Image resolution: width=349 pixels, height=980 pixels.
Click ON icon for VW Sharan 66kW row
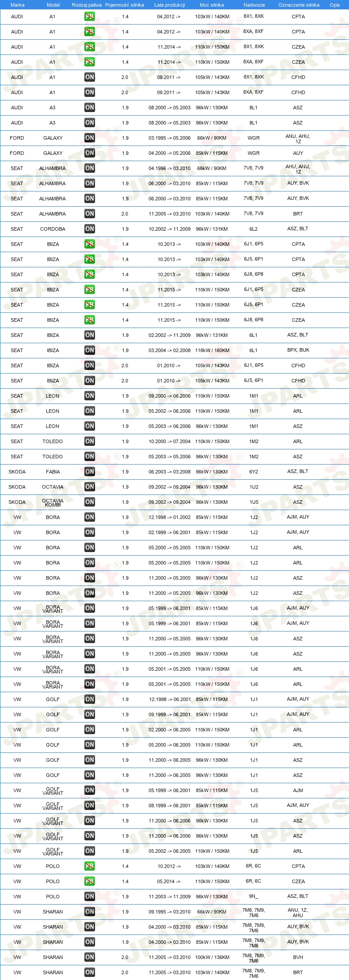[90, 912]
